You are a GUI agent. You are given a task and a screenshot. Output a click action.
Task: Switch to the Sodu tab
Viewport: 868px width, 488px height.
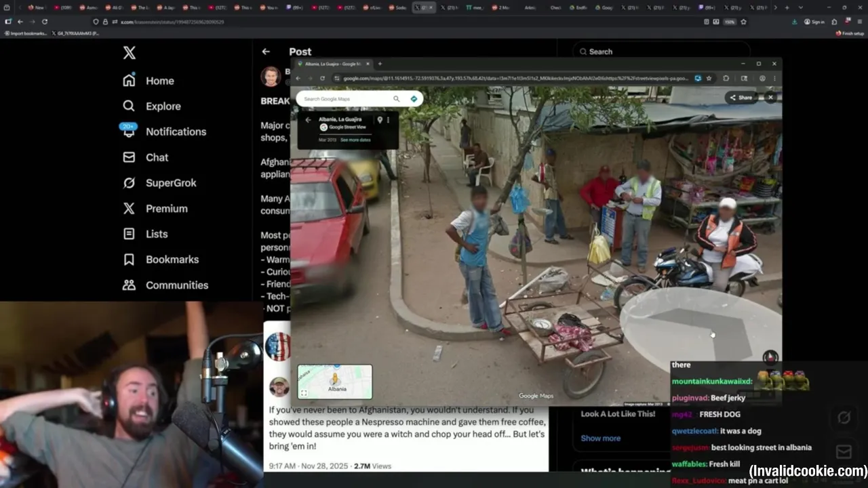pyautogui.click(x=397, y=7)
